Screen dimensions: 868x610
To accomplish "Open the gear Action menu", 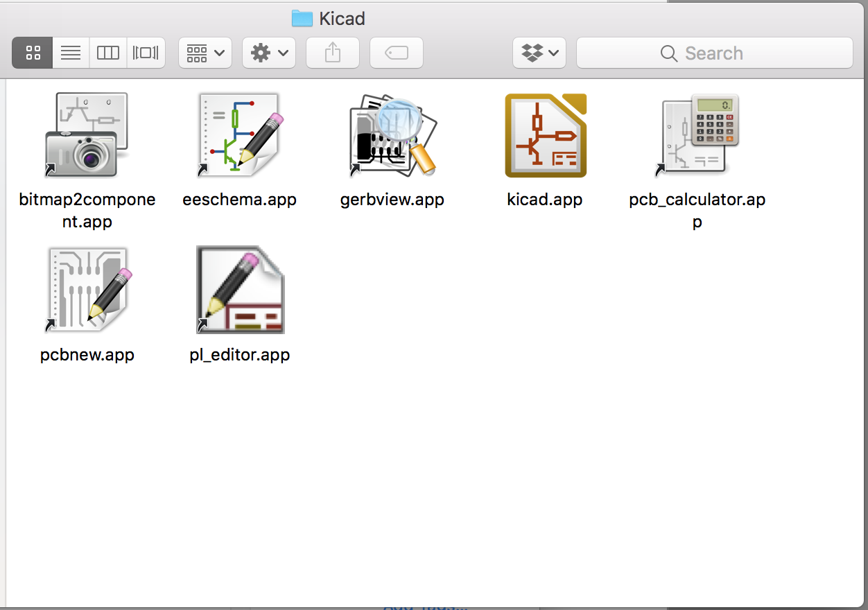I will (x=269, y=53).
